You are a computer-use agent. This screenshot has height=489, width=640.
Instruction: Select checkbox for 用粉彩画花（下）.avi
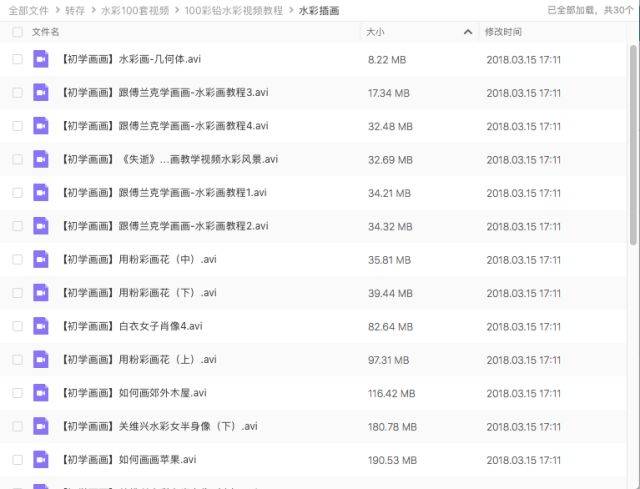pos(17,293)
